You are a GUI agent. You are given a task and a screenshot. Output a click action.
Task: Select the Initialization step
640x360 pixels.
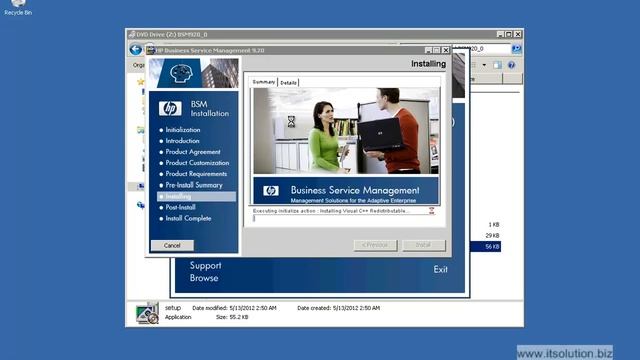click(x=183, y=130)
